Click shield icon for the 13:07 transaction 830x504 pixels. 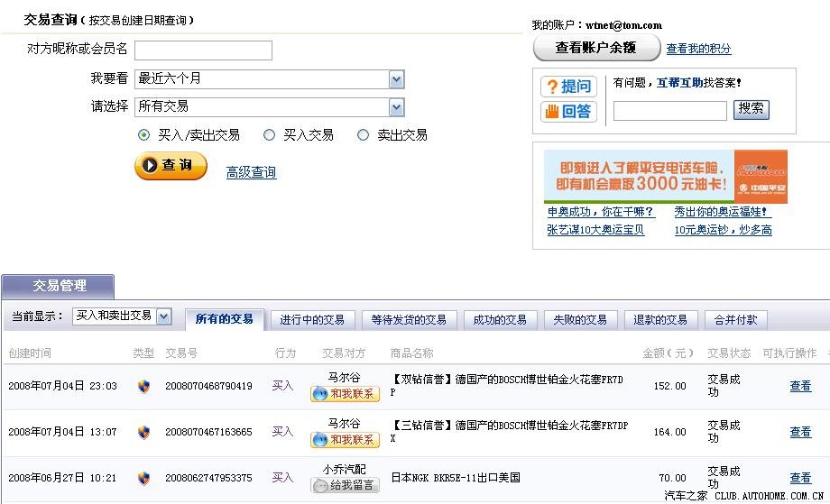(x=143, y=432)
